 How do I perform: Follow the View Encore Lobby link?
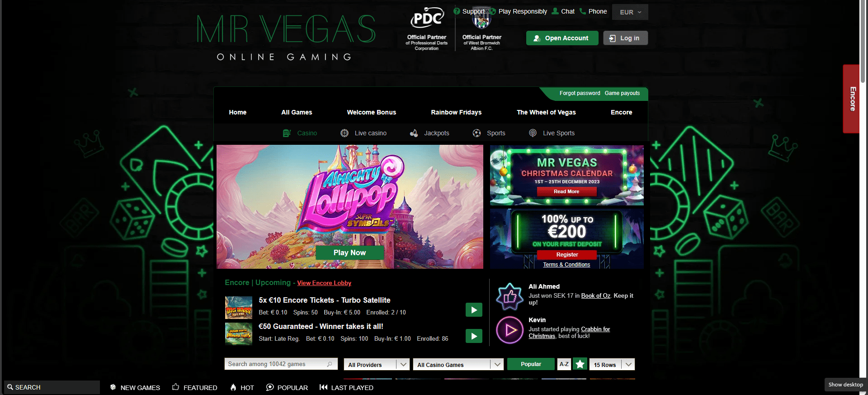[x=324, y=283]
